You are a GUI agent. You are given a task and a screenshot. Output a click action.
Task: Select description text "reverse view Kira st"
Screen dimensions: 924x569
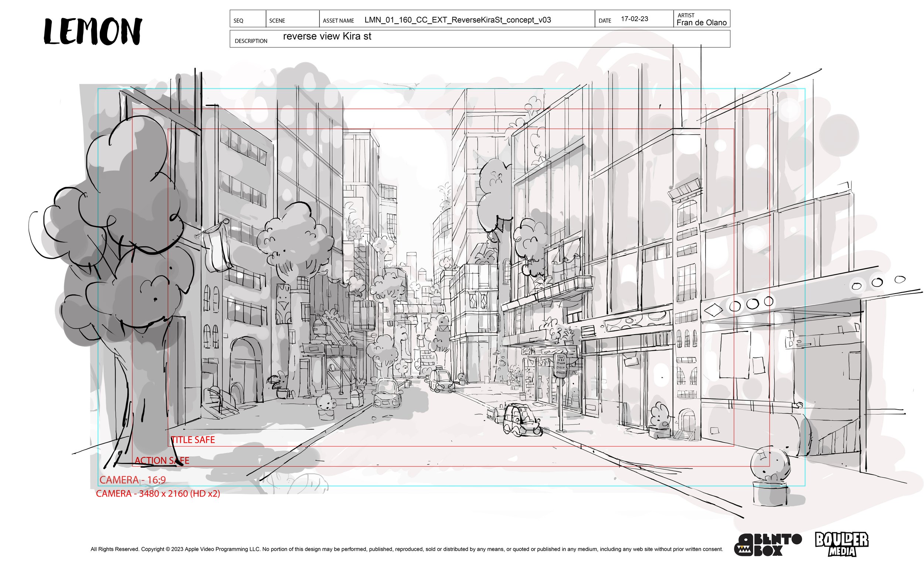(327, 36)
